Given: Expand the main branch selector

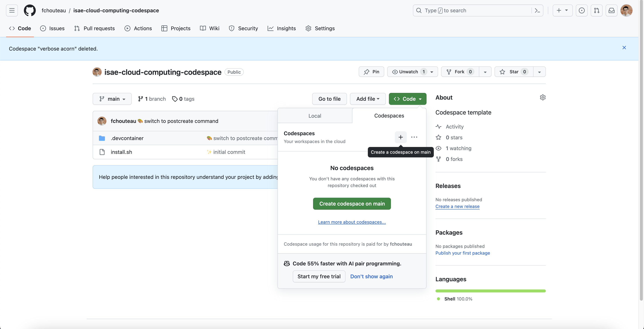Looking at the screenshot, I should (112, 99).
